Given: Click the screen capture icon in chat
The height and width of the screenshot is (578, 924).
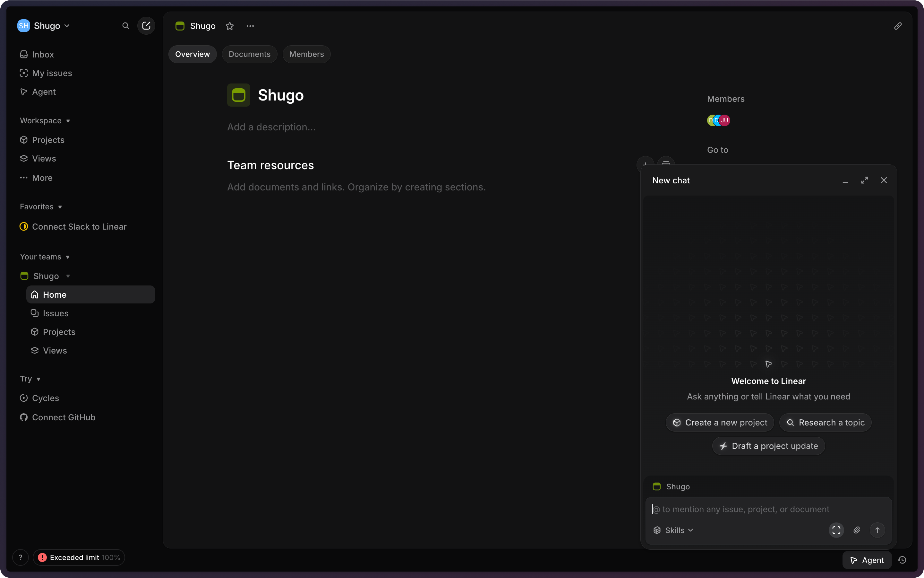Looking at the screenshot, I should (x=836, y=530).
